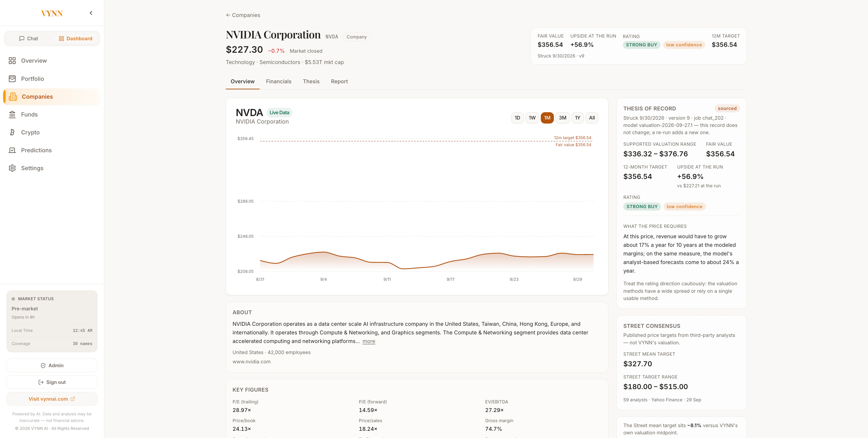Click the street mean target $327.70
Image resolution: width=868 pixels, height=438 pixels.
point(638,364)
